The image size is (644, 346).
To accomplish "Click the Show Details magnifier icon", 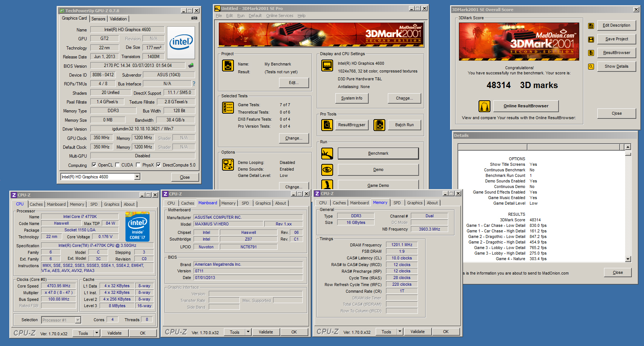I will 591,67.
